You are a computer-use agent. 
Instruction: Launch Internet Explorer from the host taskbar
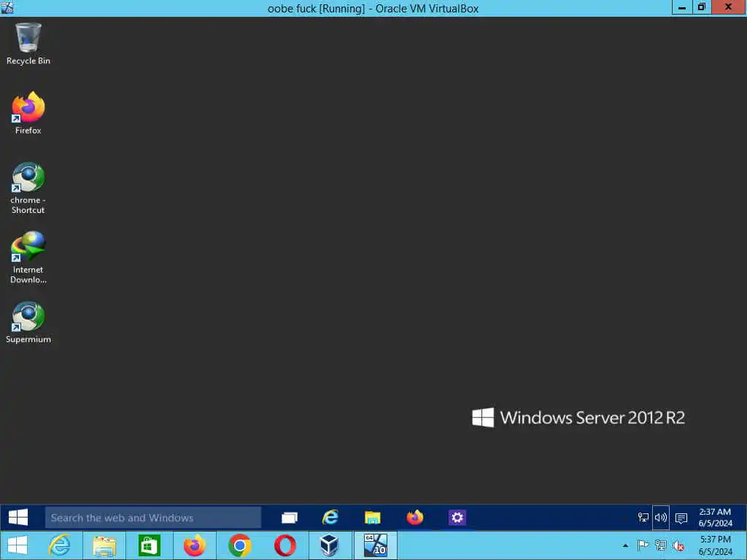60,545
